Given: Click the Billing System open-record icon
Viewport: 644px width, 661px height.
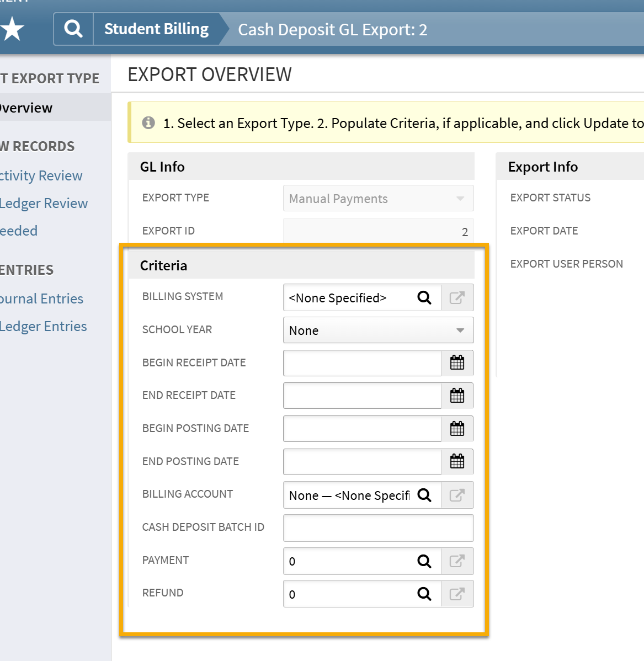Looking at the screenshot, I should [457, 297].
